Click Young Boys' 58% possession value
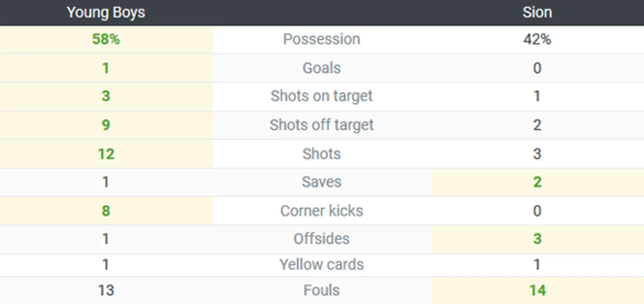 [x=106, y=39]
